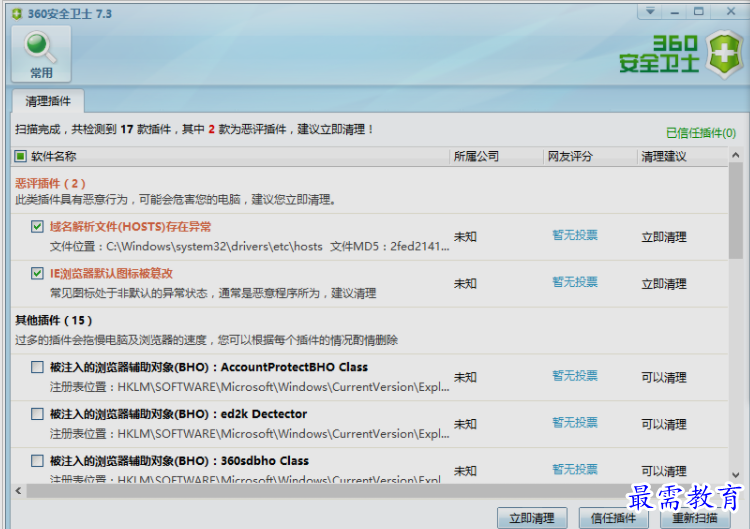Click 立即清理 suggestion in HOSTS row

click(664, 237)
